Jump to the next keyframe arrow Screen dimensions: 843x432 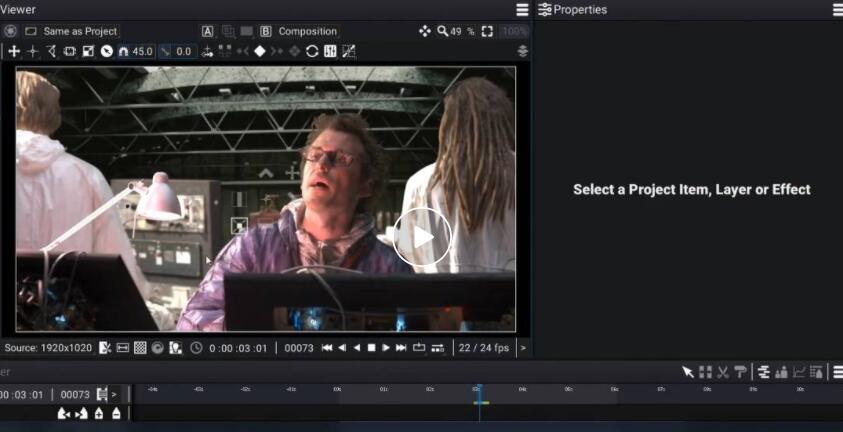point(277,52)
